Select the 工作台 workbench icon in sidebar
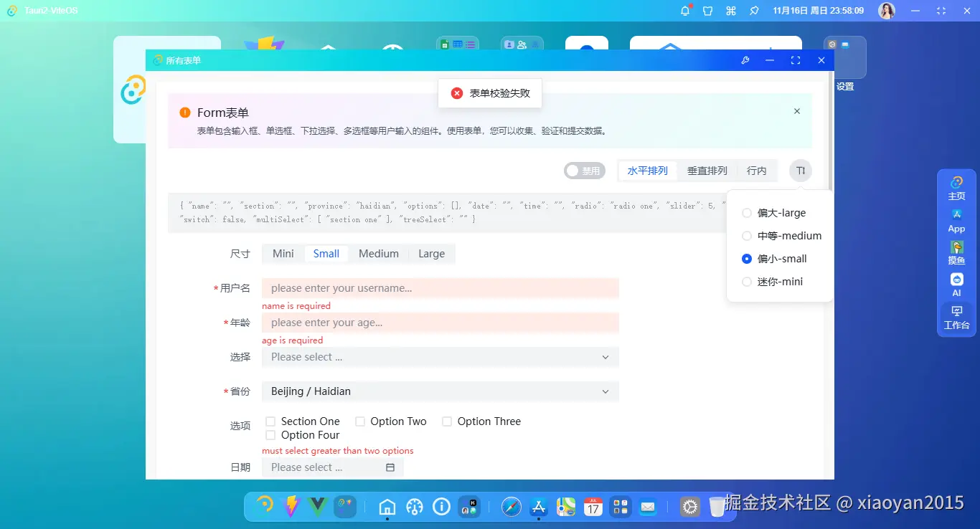Image resolution: width=980 pixels, height=529 pixels. tap(956, 316)
